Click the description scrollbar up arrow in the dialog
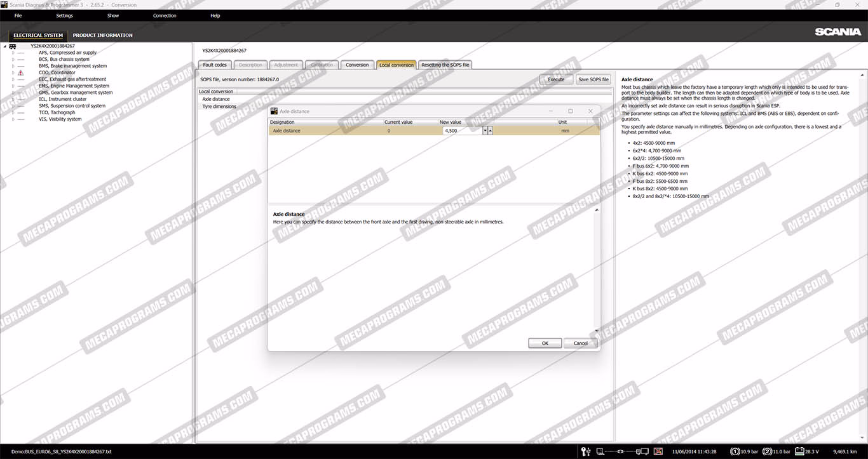Viewport: 868px width, 459px height. pos(596,210)
